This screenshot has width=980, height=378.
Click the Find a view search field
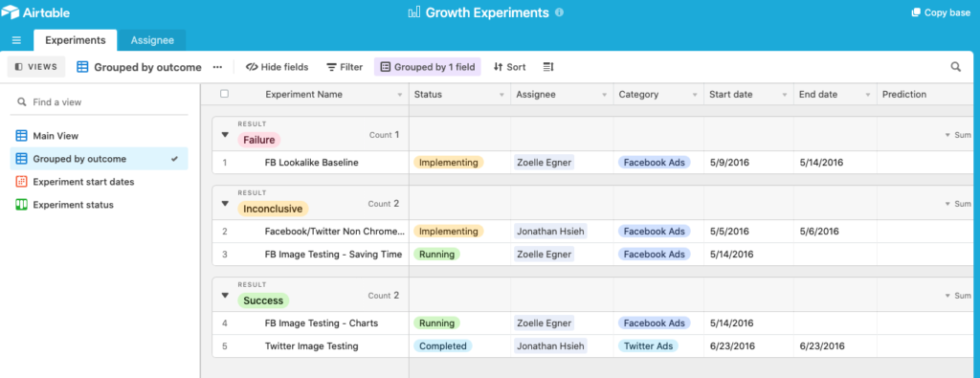pyautogui.click(x=99, y=101)
